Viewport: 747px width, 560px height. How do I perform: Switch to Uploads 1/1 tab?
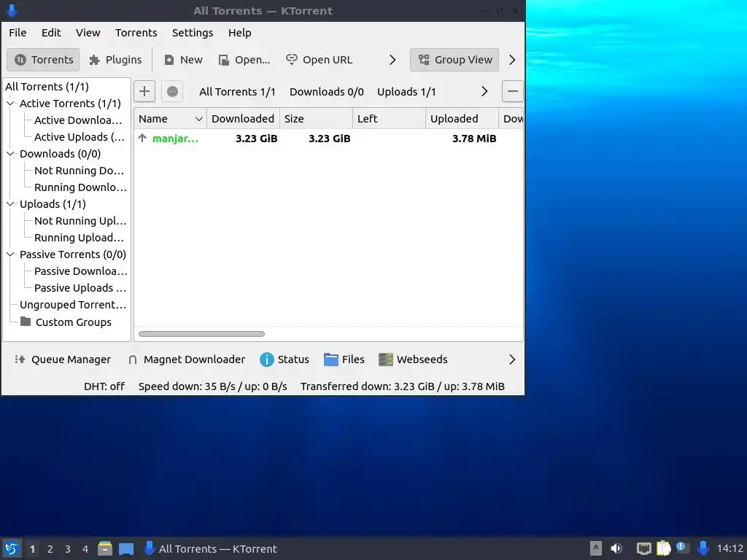(x=406, y=92)
